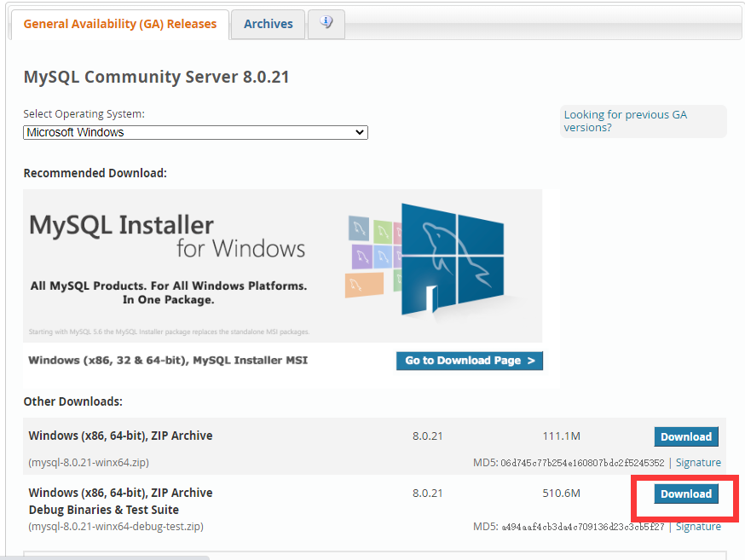Click the Recommended Download heading
This screenshot has height=560, width=745.
(95, 173)
